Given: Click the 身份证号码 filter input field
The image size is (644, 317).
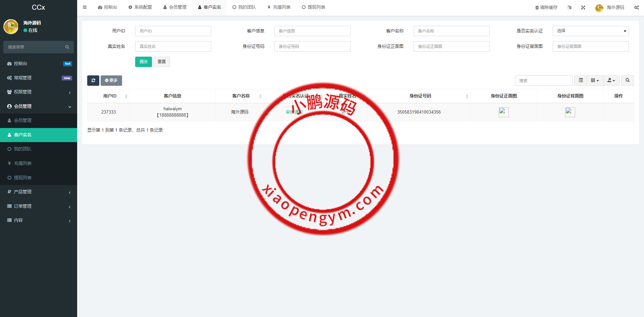Looking at the screenshot, I should [x=312, y=46].
